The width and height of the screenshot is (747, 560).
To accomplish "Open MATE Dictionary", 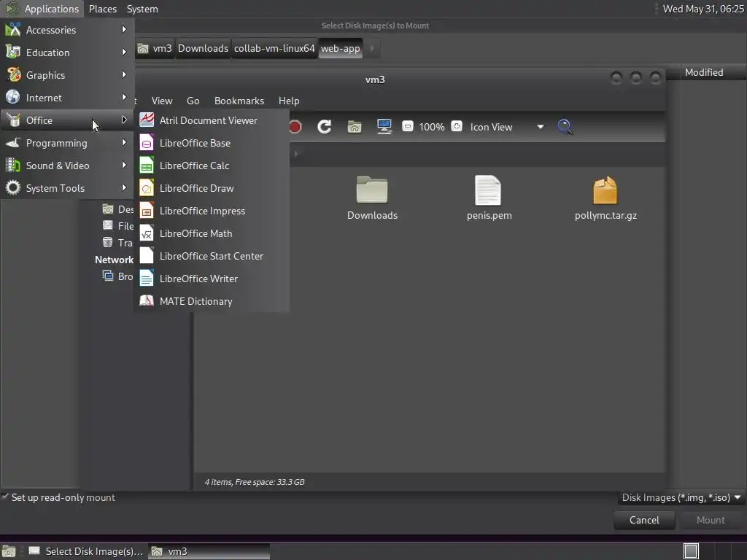I will [212, 301].
